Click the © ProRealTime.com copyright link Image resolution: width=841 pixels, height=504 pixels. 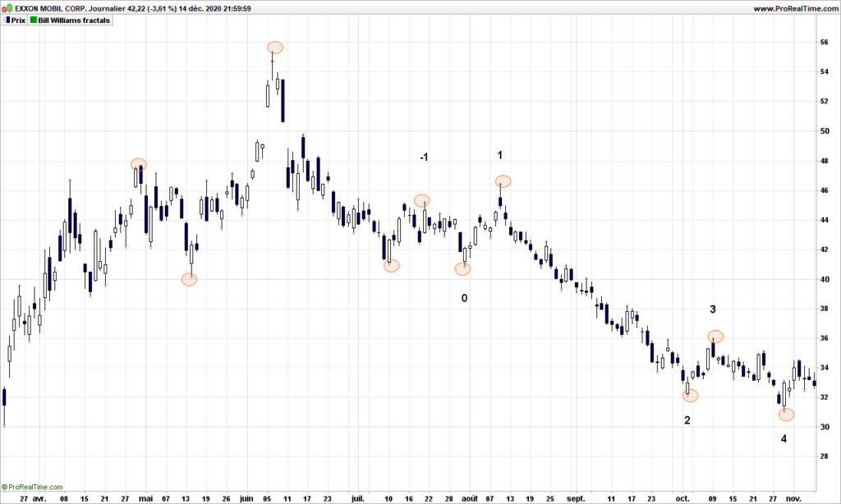pyautogui.click(x=32, y=487)
